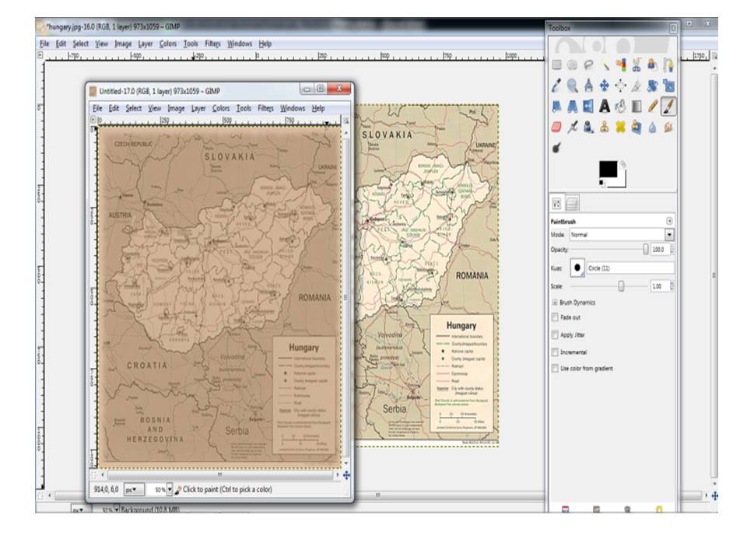Select the Free Select lasso tool
Screen dimensions: 747x560
coord(588,65)
